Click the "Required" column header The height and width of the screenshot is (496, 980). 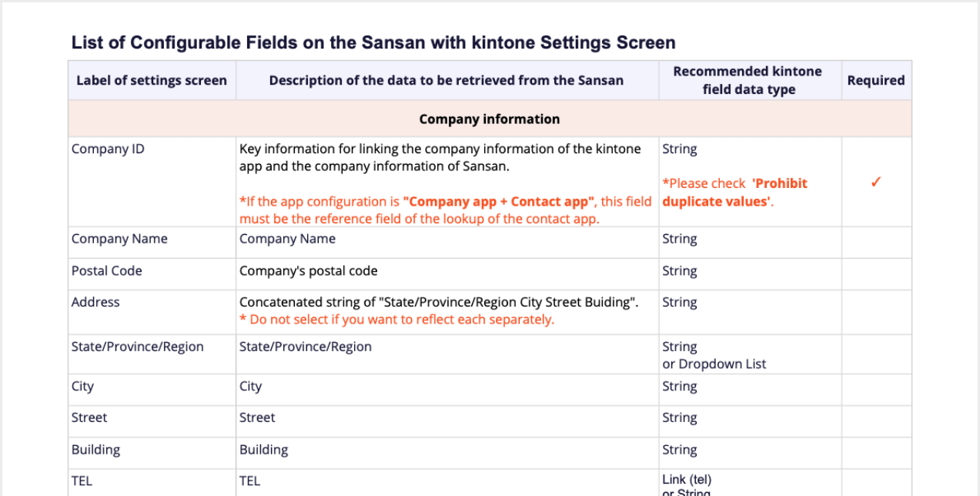876,80
